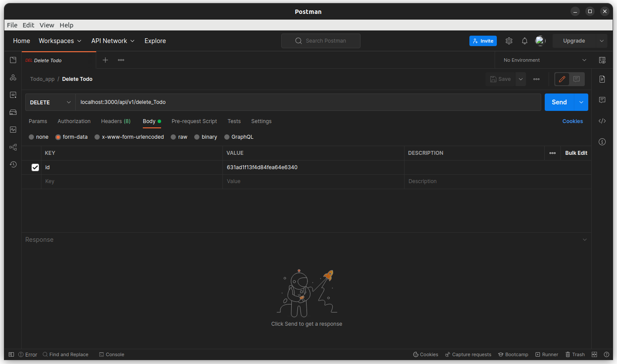Screen dimensions: 617x364
Task: Switch to comment mode icon
Action: click(577, 79)
